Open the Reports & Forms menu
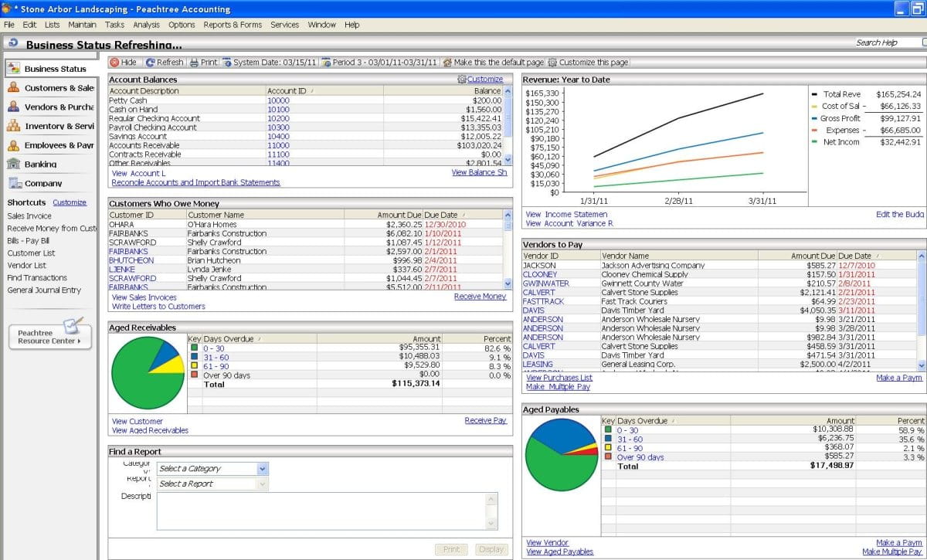 click(x=233, y=25)
